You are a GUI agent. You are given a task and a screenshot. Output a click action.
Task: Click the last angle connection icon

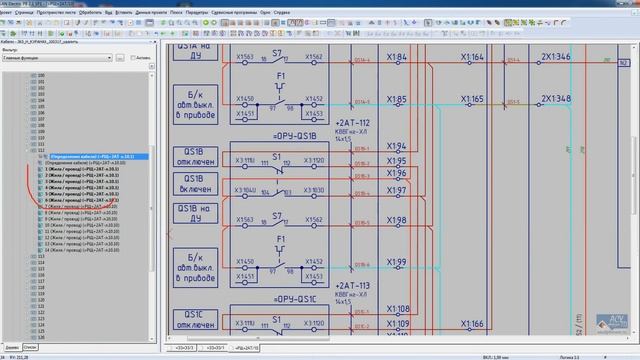(564, 23)
